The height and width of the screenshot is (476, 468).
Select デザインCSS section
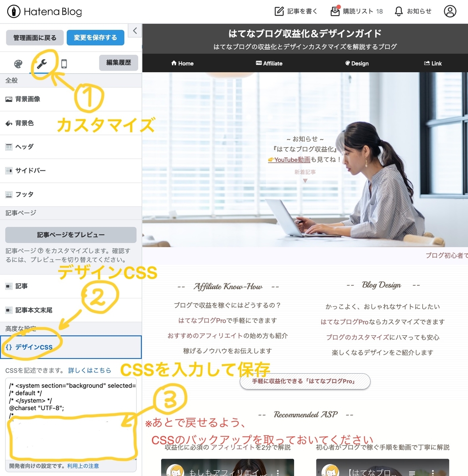tap(71, 347)
